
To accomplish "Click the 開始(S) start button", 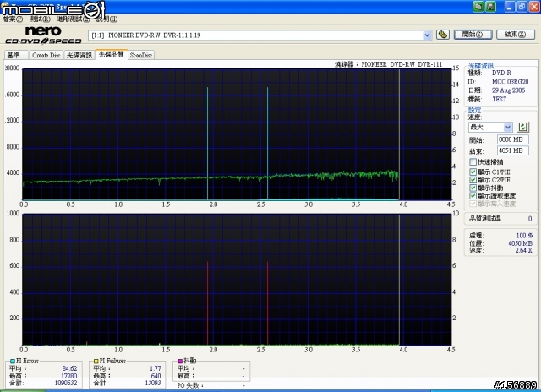I will pyautogui.click(x=473, y=35).
